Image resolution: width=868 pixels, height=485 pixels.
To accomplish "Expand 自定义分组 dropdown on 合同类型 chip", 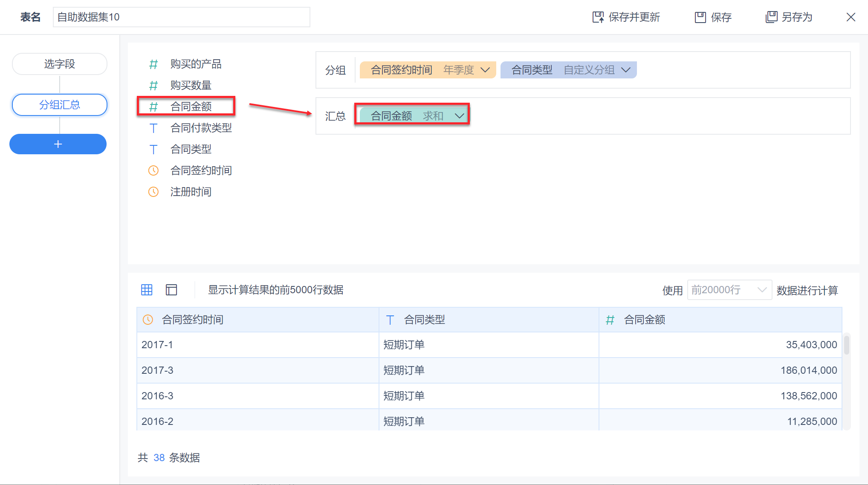I will pos(625,70).
